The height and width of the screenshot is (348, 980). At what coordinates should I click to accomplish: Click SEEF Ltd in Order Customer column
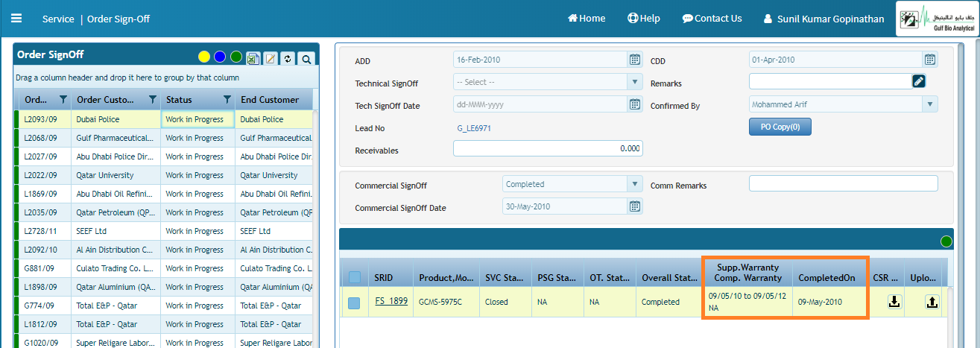click(x=91, y=231)
